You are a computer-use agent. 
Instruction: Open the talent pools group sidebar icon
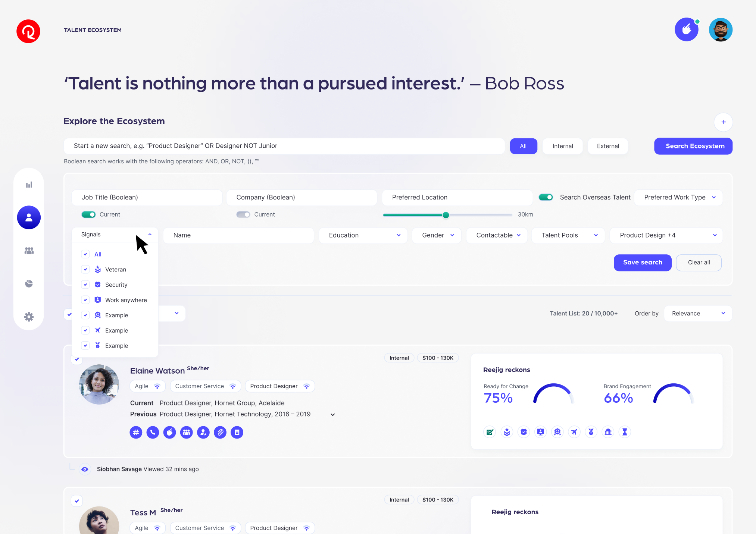(29, 251)
